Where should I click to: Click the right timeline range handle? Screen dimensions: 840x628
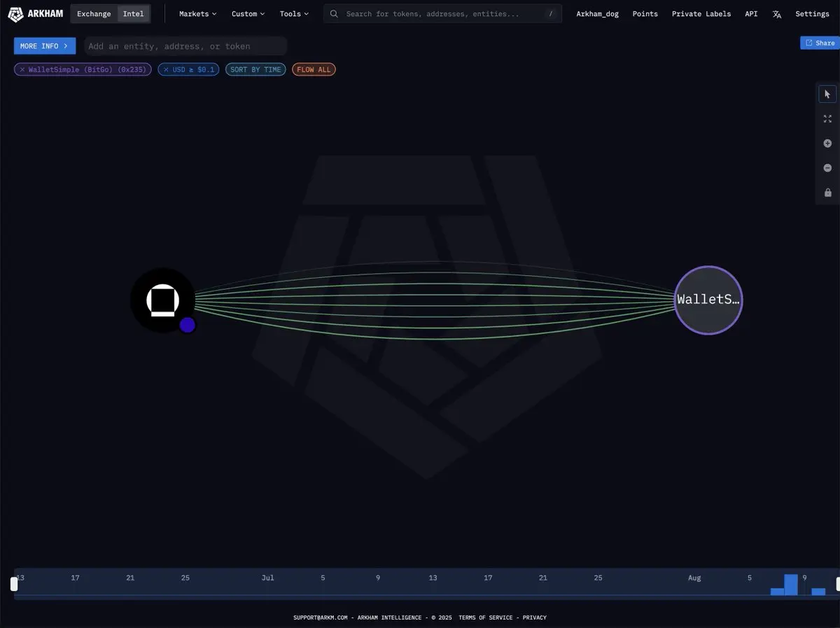pos(839,584)
